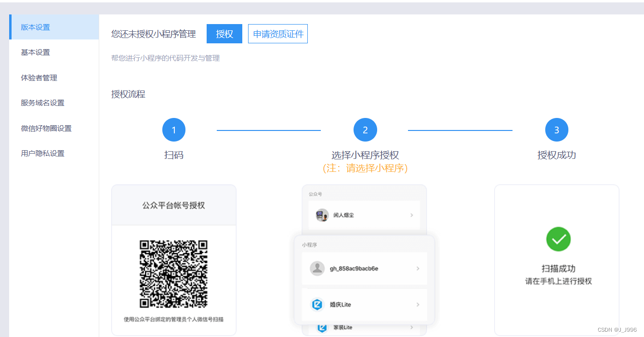Click the 扫描成功 text
The image size is (644, 337).
click(x=558, y=269)
